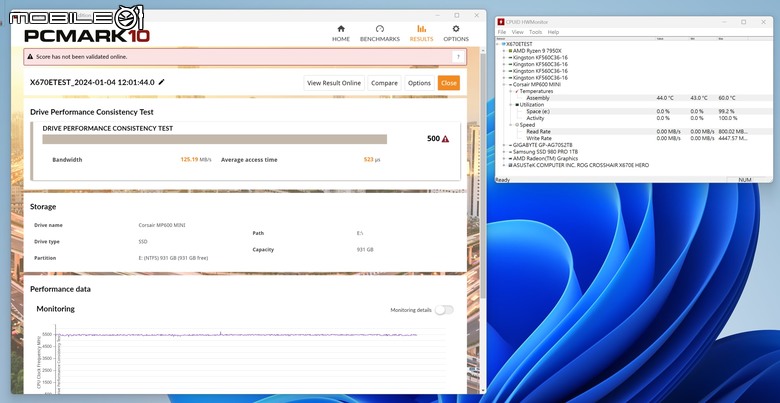The height and width of the screenshot is (403, 780).
Task: Click the warning icon in the validation banner
Action: pos(30,57)
